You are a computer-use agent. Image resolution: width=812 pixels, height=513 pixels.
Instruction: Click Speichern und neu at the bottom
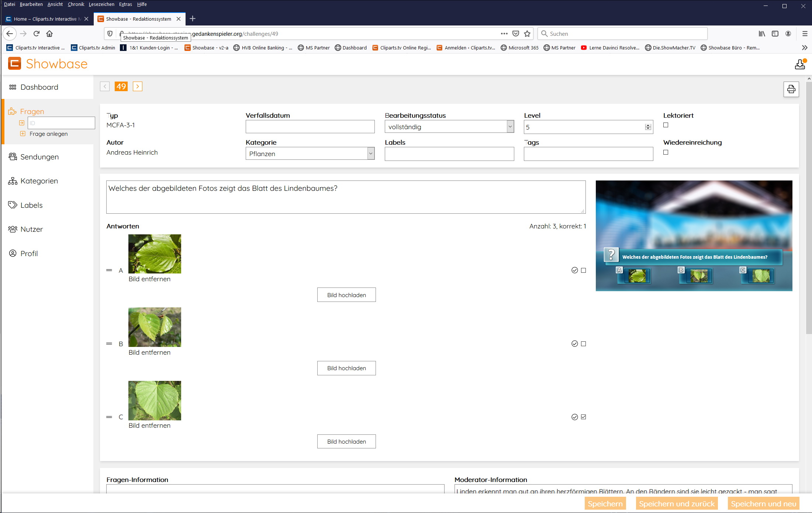tap(763, 503)
